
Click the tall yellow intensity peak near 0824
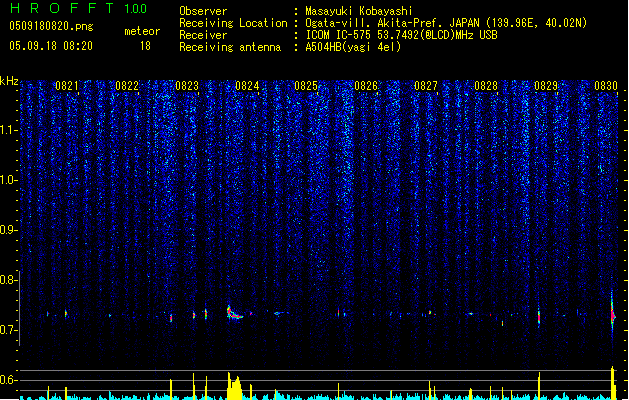click(235, 386)
